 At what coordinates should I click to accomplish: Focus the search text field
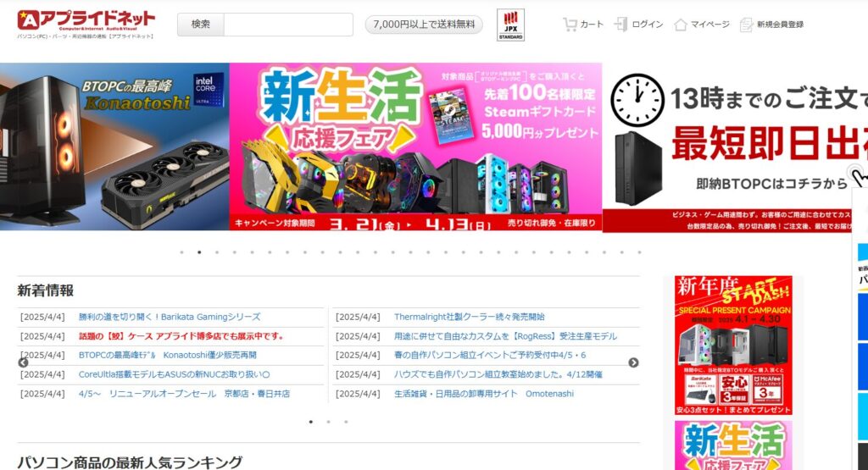coord(288,25)
